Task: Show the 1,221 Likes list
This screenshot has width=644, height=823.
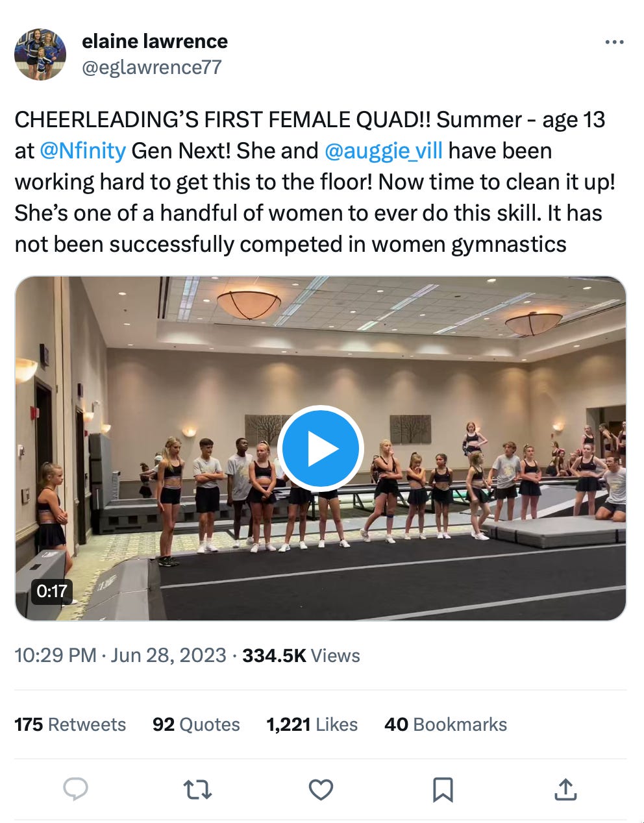Action: click(312, 724)
